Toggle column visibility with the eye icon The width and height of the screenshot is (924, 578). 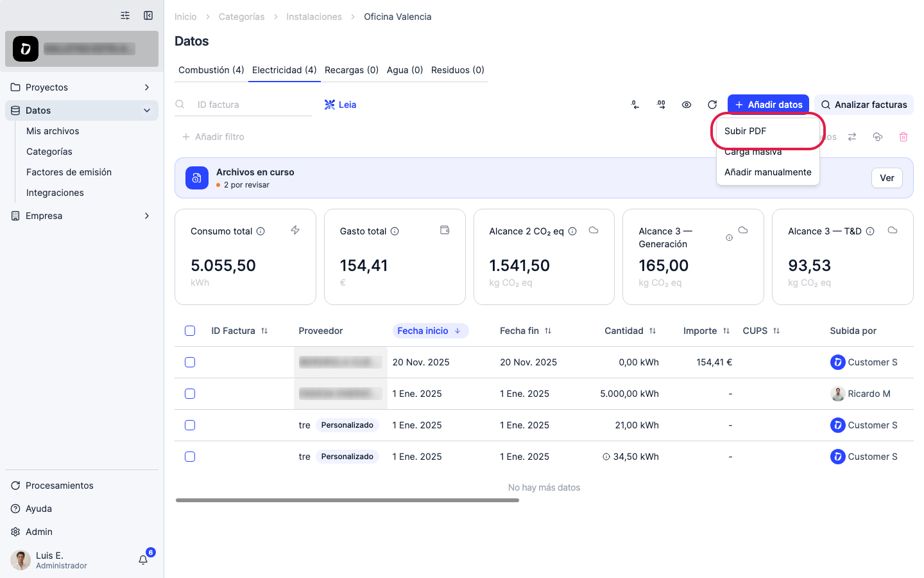(687, 105)
